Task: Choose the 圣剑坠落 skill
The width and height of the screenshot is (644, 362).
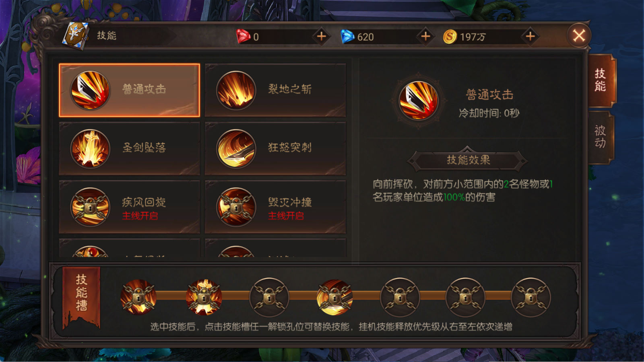Action: pos(129,148)
